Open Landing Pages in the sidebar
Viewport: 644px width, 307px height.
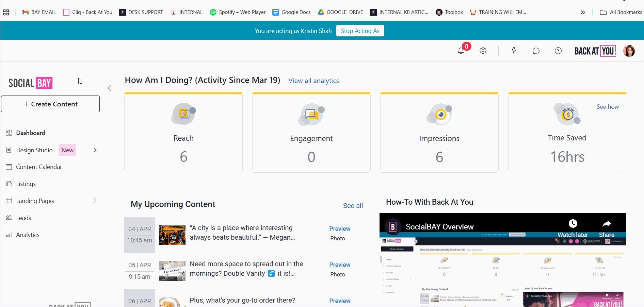click(x=35, y=201)
